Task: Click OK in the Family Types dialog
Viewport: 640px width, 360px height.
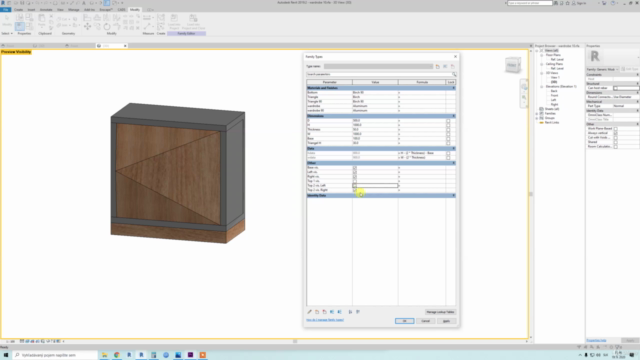Action: pyautogui.click(x=404, y=321)
